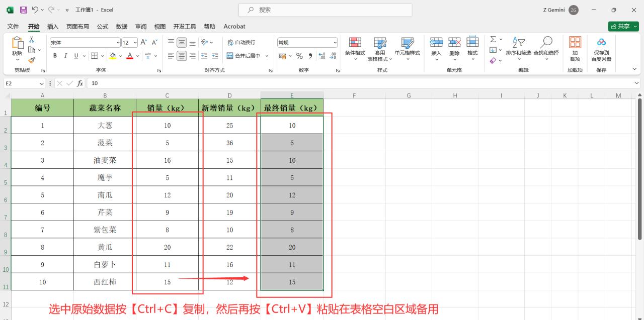The width and height of the screenshot is (644, 320).
Task: Click the 删除 delete cells button
Action: tap(454, 49)
